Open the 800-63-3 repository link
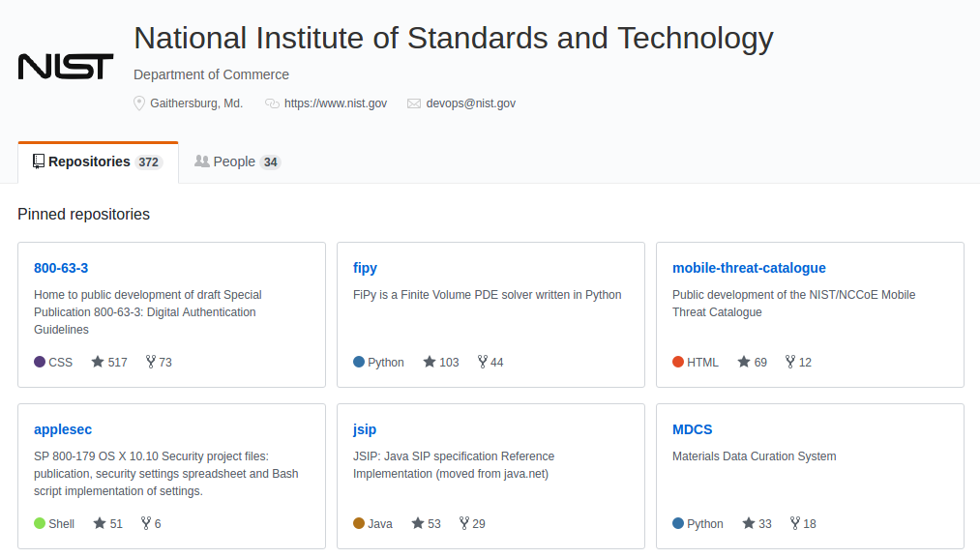Viewport: 980px width, 558px height. (x=61, y=268)
